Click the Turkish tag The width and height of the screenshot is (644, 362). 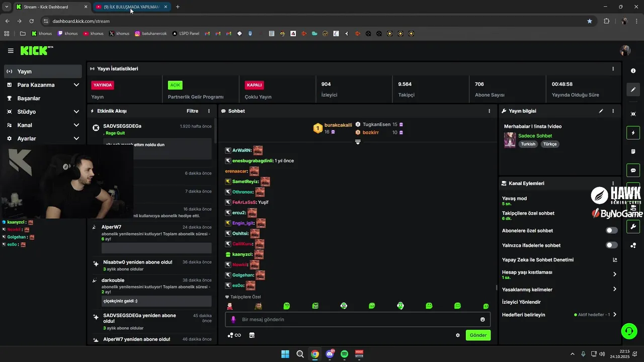(528, 144)
